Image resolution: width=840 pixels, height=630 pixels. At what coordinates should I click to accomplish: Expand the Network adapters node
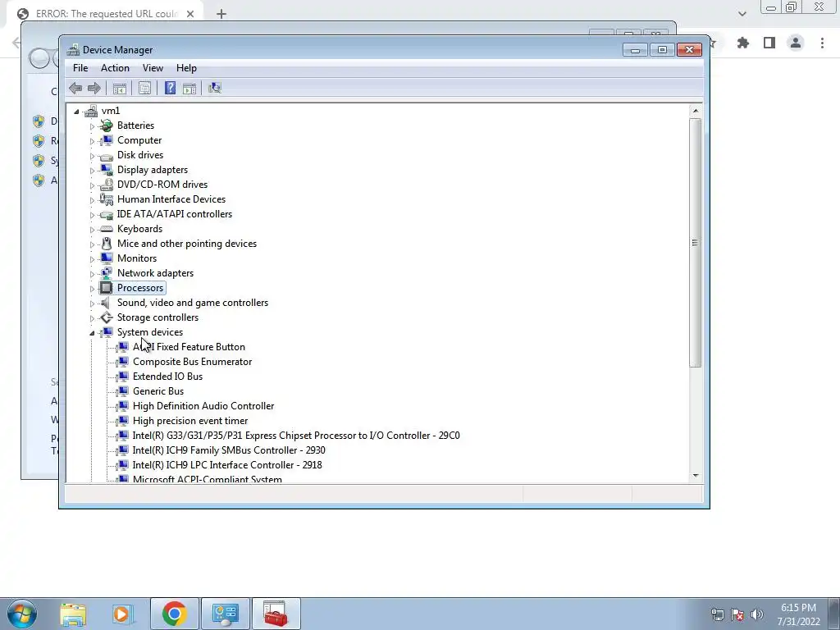92,274
